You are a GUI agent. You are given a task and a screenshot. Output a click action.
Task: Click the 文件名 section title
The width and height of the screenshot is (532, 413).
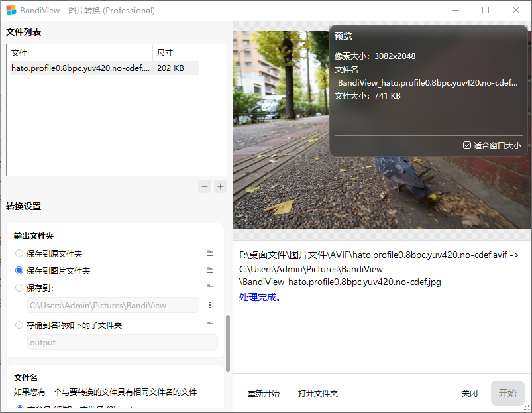pos(25,378)
